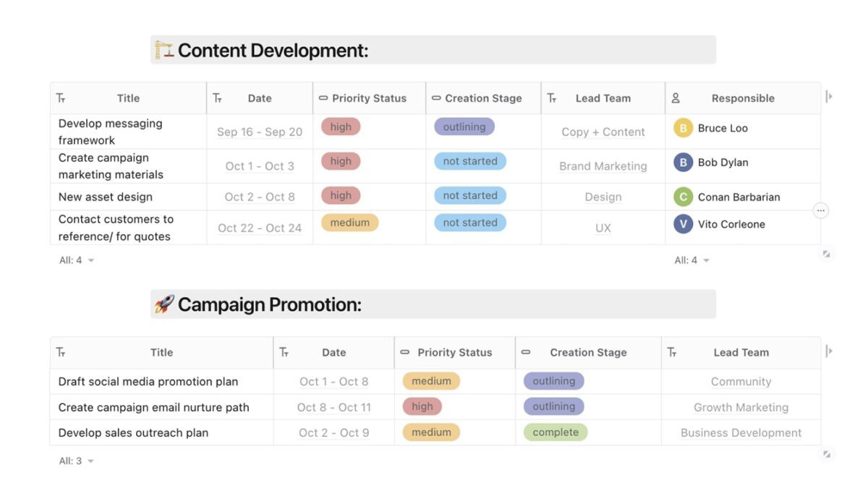Screen dimensions: 868x488
Task: Click the resize handle below Campaign Promotion table
Action: click(x=827, y=454)
